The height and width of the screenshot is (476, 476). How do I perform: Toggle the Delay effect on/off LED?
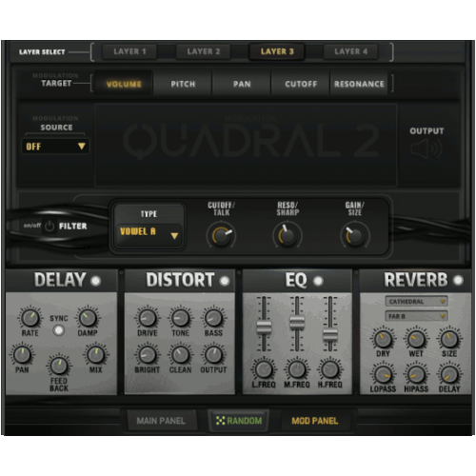click(95, 281)
